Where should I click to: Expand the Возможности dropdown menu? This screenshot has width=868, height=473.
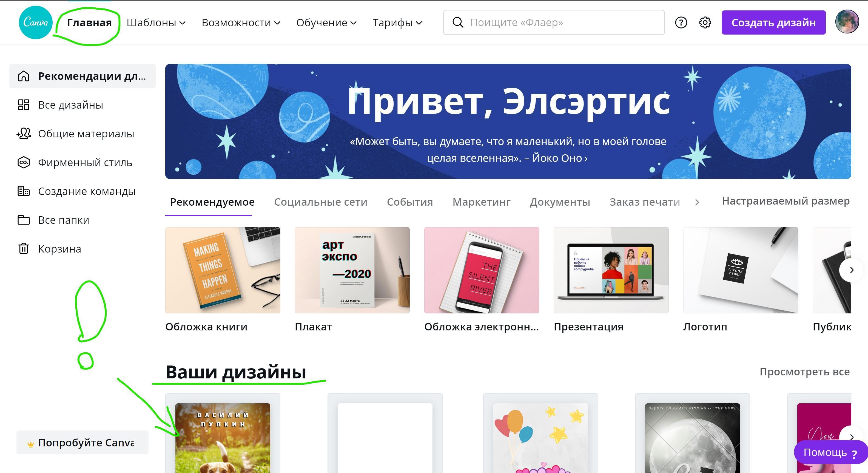click(241, 22)
